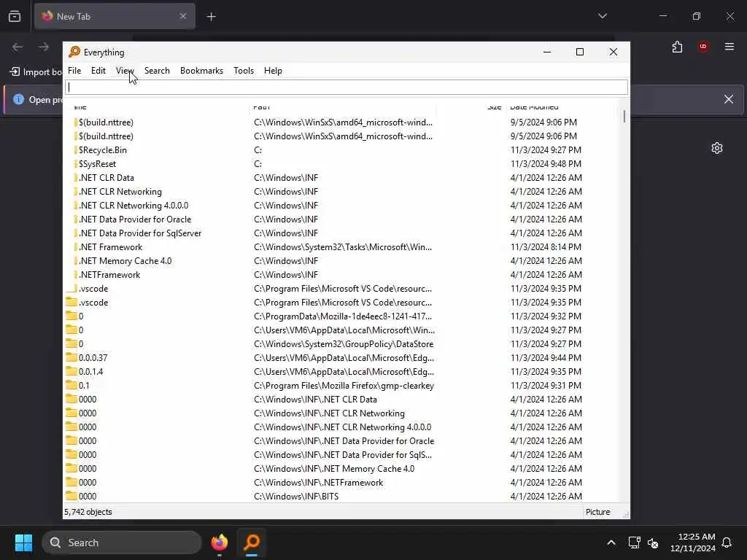Open the Firefox extensions puzzle icon
747x560 pixels.
point(677,47)
